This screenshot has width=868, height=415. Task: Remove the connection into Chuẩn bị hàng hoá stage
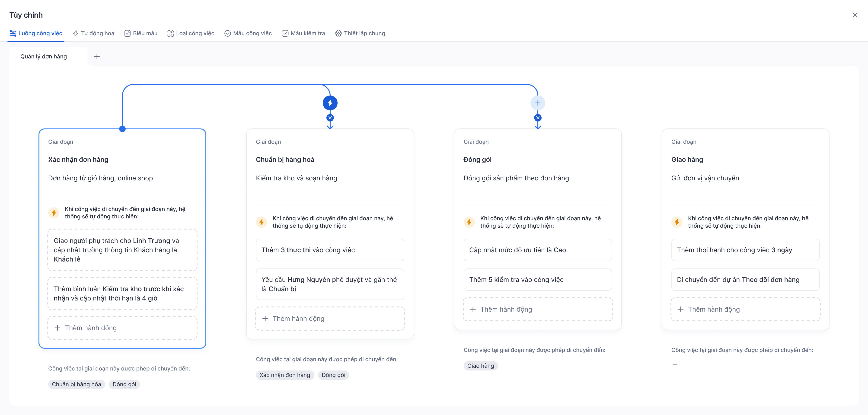coord(330,118)
